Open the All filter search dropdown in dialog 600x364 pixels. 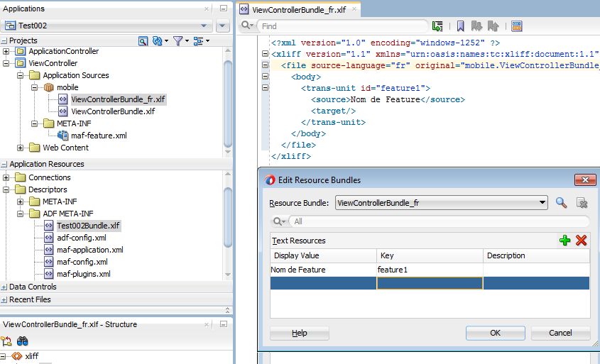pyautogui.click(x=279, y=221)
